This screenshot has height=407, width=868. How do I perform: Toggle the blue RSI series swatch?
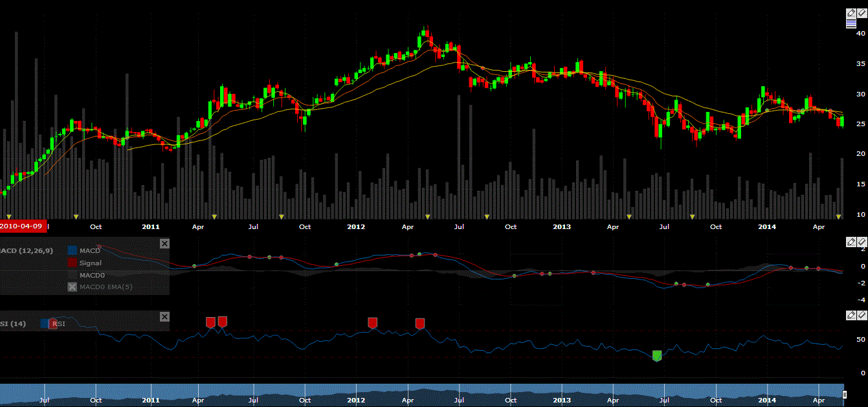45,324
